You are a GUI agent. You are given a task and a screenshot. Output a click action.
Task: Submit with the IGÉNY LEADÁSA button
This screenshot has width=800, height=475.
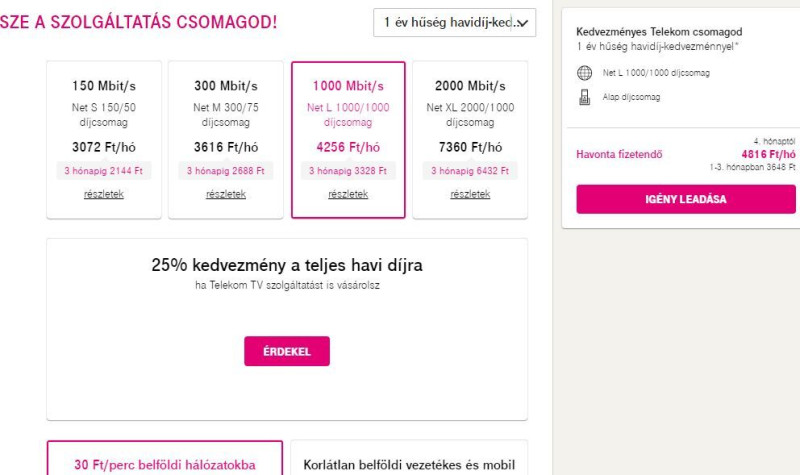(x=686, y=199)
